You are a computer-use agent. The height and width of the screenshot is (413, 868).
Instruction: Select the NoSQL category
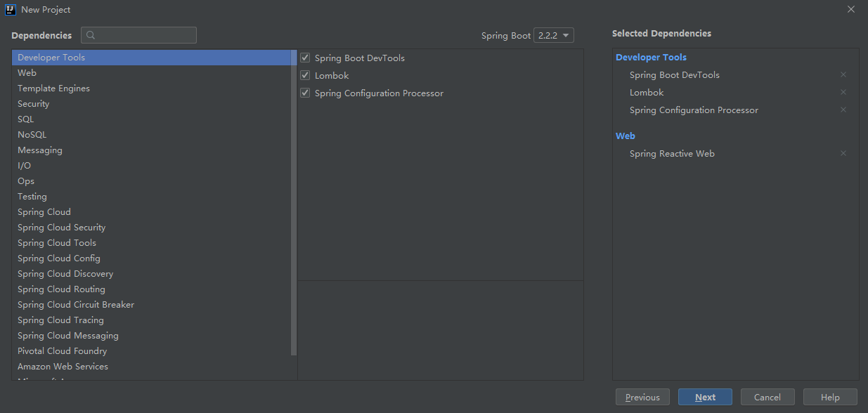point(32,135)
